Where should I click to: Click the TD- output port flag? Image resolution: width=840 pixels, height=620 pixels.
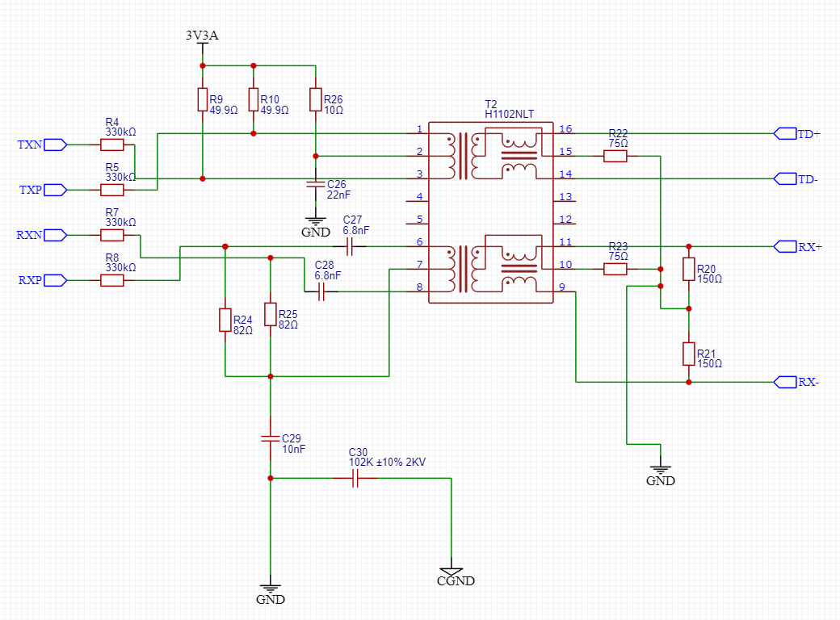coord(785,179)
